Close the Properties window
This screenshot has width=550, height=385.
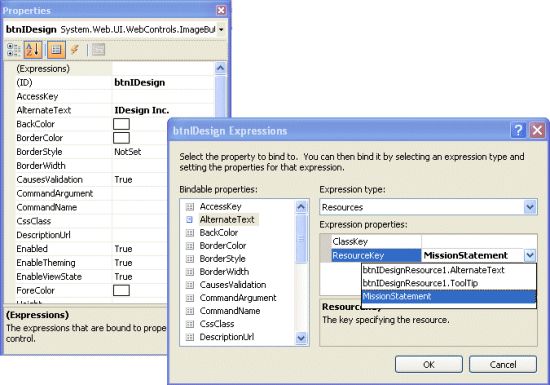tap(221, 10)
